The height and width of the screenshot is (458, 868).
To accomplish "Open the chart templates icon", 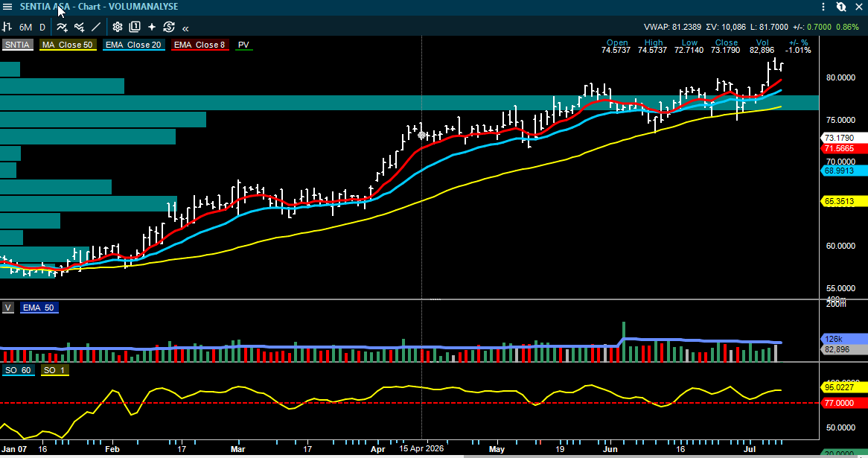I will coord(135,27).
